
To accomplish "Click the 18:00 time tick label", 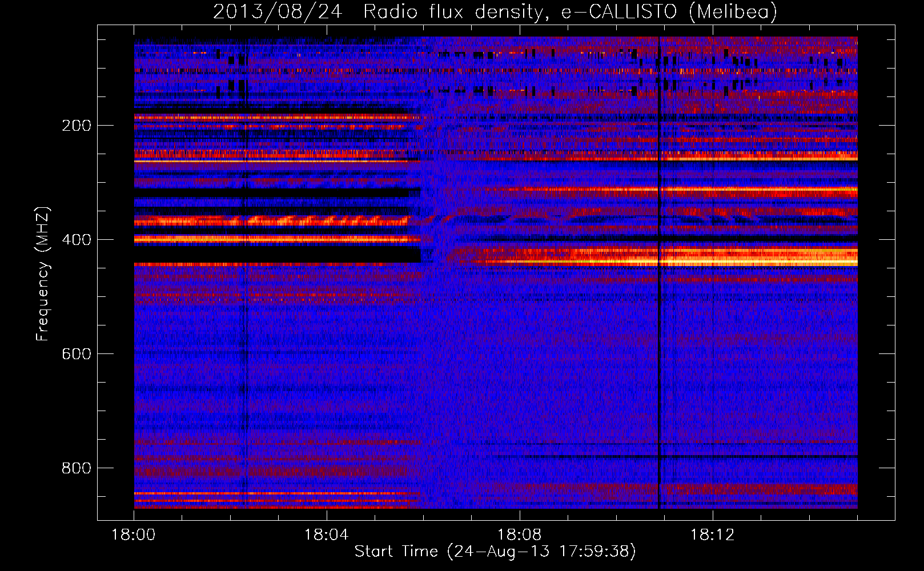I will (134, 535).
